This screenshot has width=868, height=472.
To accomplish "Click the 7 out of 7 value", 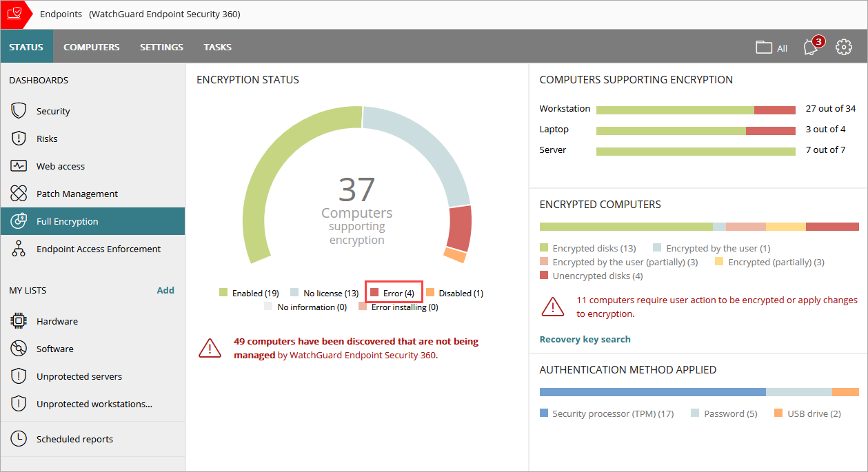I will coord(825,150).
